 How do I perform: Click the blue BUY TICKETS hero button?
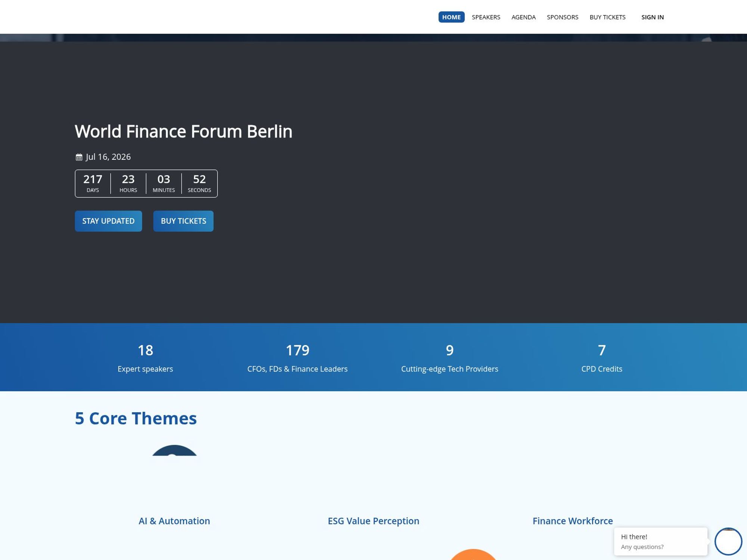pos(183,221)
